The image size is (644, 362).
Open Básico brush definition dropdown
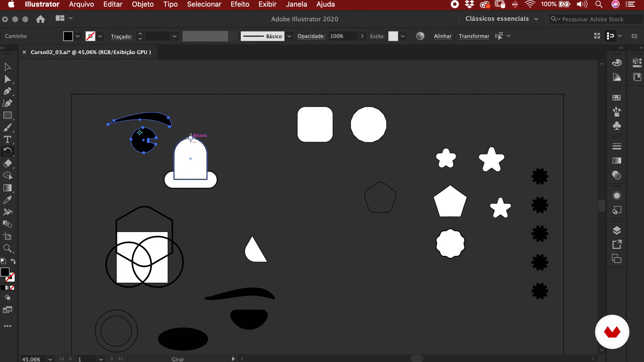[289, 36]
